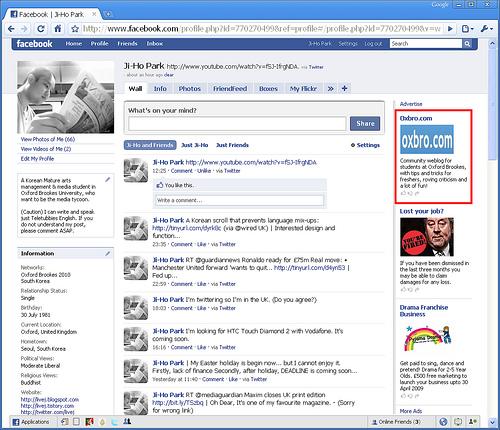Switch to the Boxes tab
Viewport: 500px width, 430px height.
(268, 89)
